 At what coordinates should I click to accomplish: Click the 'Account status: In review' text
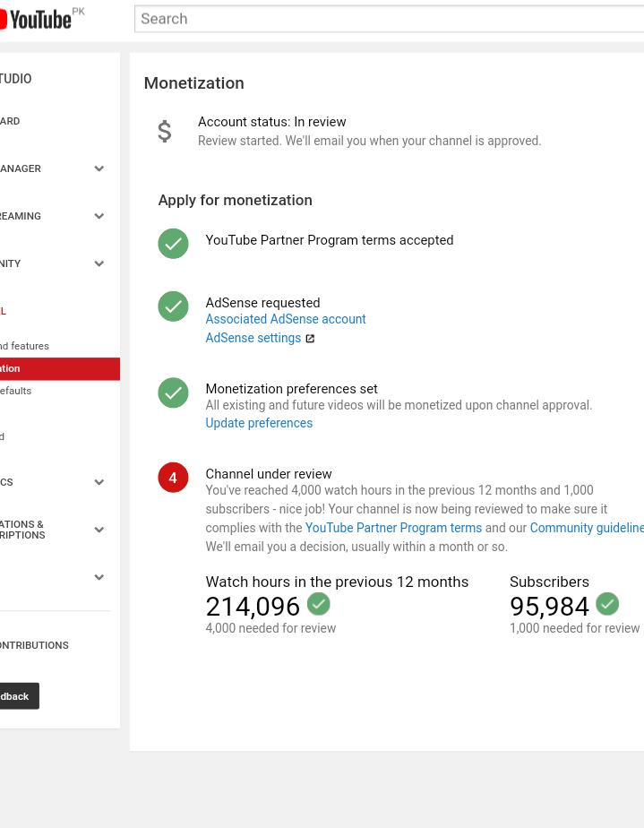pyautogui.click(x=272, y=122)
